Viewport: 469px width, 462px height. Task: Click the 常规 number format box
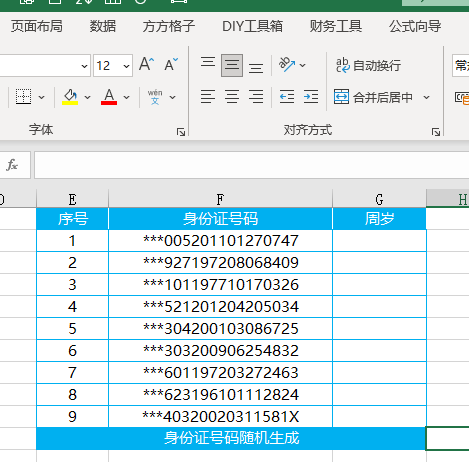tap(461, 66)
